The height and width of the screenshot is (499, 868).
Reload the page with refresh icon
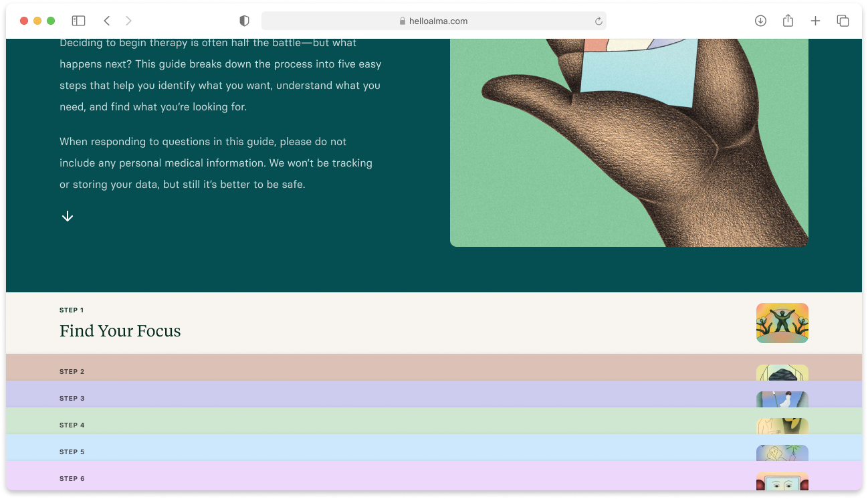click(x=599, y=21)
